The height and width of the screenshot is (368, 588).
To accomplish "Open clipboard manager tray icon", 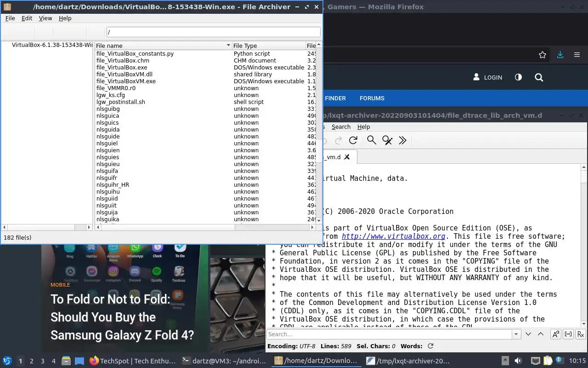I will [x=548, y=361].
